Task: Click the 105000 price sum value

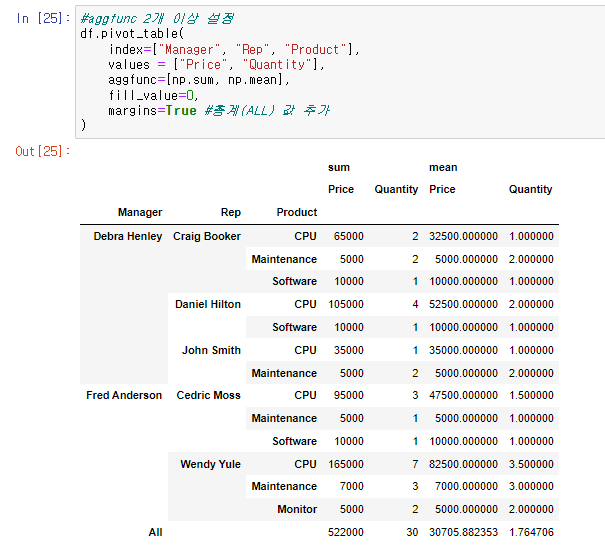Action: point(346,304)
